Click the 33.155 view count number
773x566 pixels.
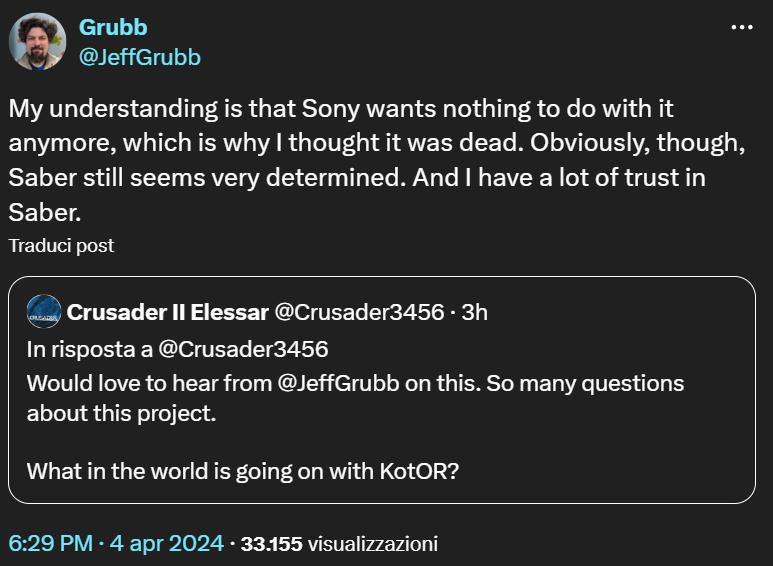click(x=271, y=544)
